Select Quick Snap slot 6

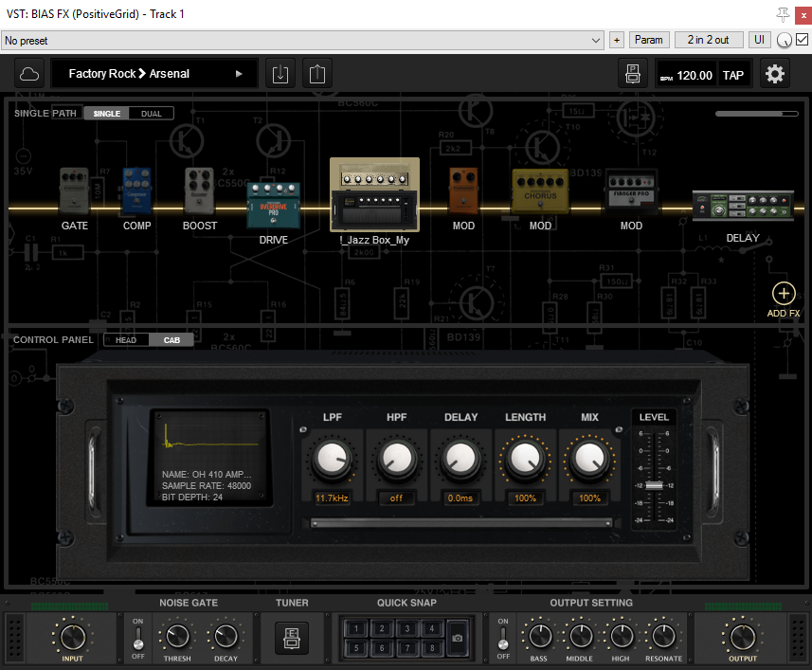(x=382, y=648)
